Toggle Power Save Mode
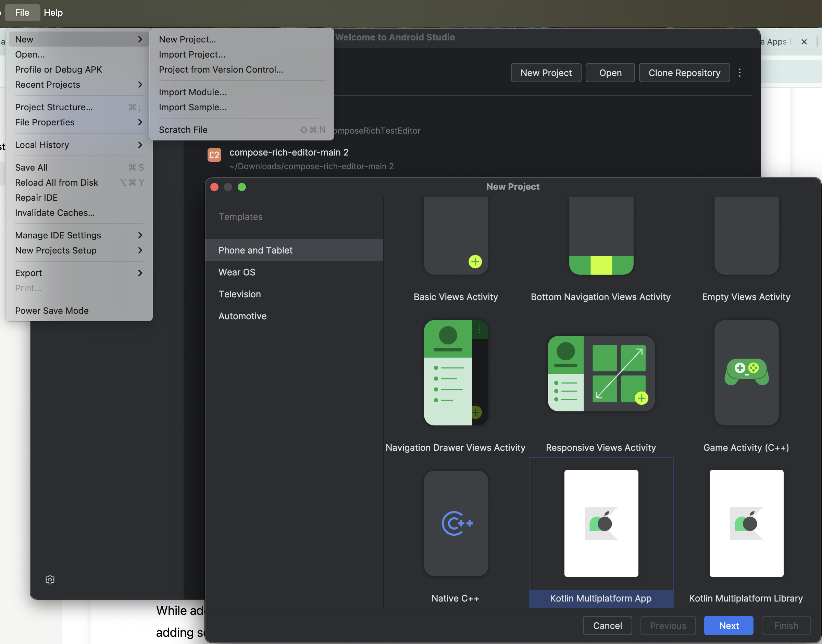This screenshot has height=644, width=822. pyautogui.click(x=79, y=311)
